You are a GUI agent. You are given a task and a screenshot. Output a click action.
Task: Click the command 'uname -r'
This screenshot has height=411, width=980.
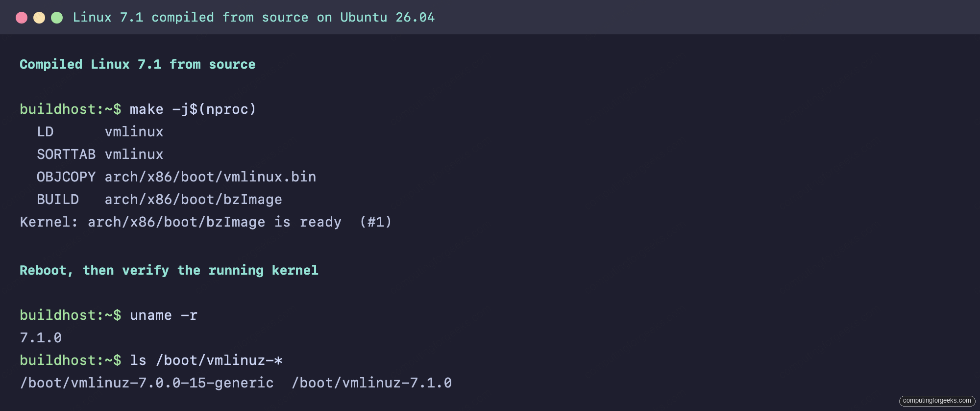coord(164,315)
